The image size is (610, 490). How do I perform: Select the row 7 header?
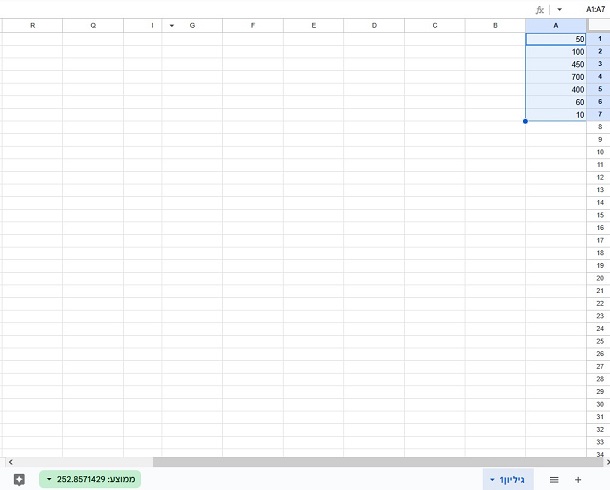(599, 115)
